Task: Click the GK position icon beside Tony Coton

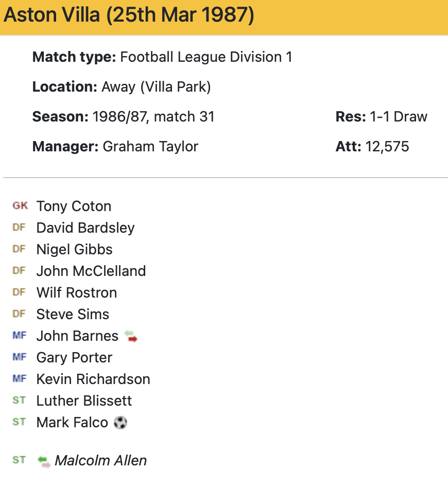Action: [20, 206]
